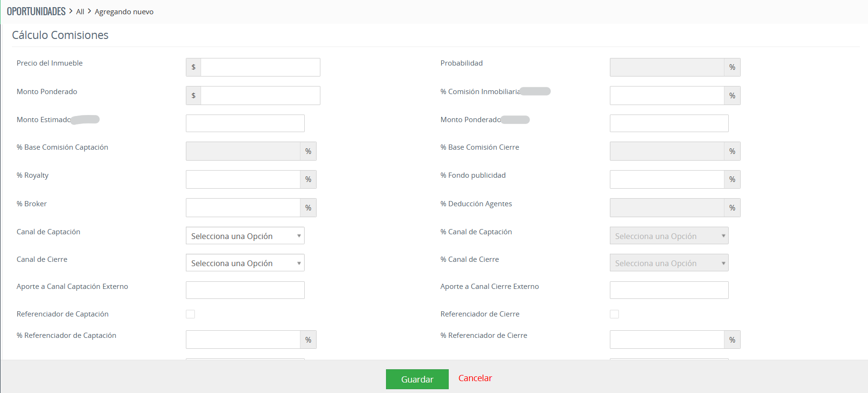Viewport: 868px width, 393px height.
Task: Focus the % Comisión Inmobiliaria input
Action: tap(667, 96)
